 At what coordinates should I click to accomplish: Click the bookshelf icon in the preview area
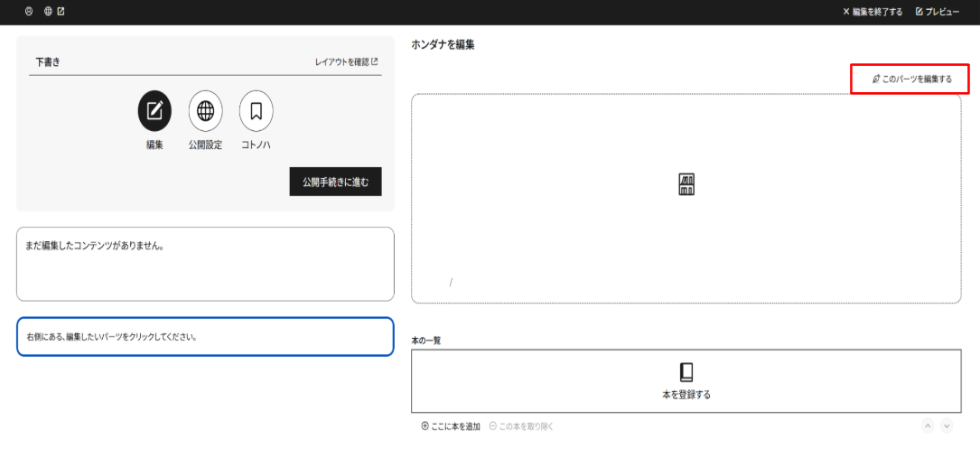(686, 184)
